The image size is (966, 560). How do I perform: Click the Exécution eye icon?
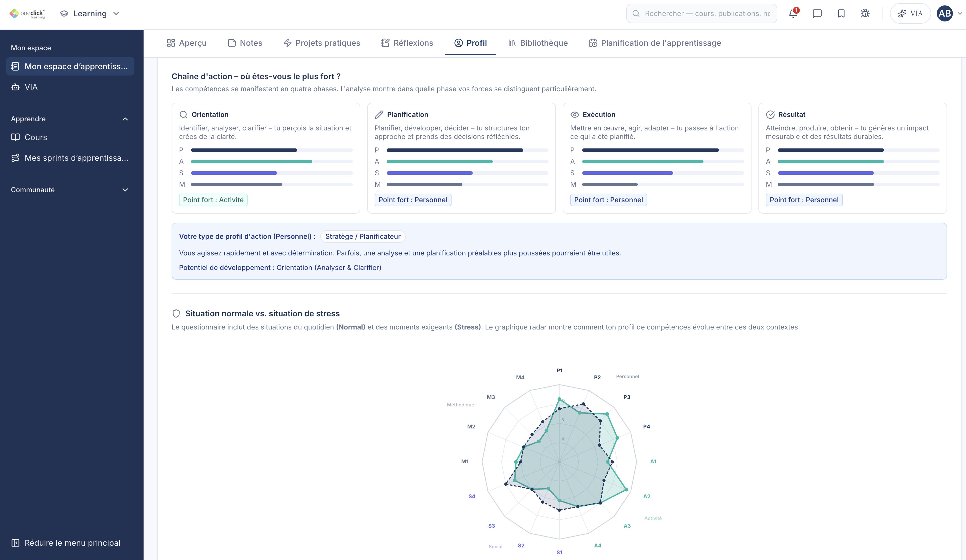[574, 115]
